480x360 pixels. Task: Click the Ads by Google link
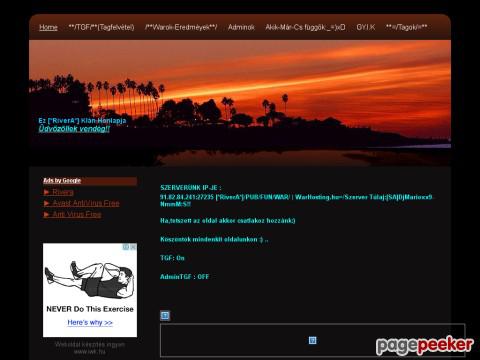(62, 180)
